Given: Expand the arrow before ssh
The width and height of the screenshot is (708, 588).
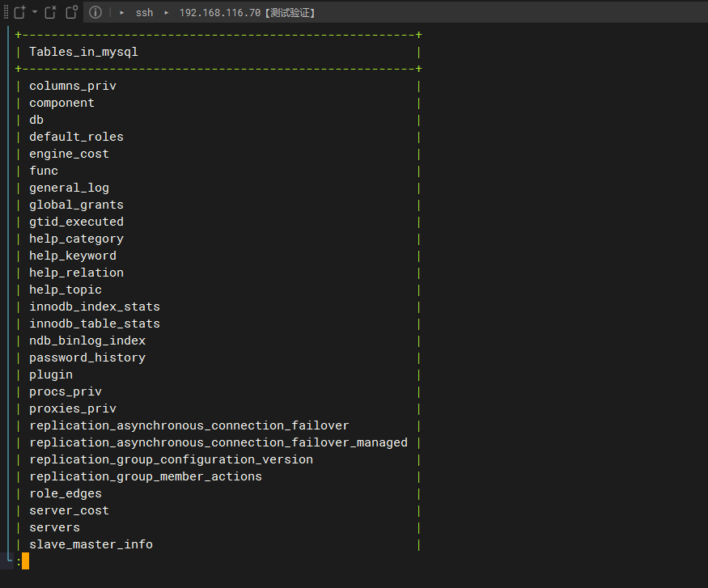Looking at the screenshot, I should click(x=122, y=13).
